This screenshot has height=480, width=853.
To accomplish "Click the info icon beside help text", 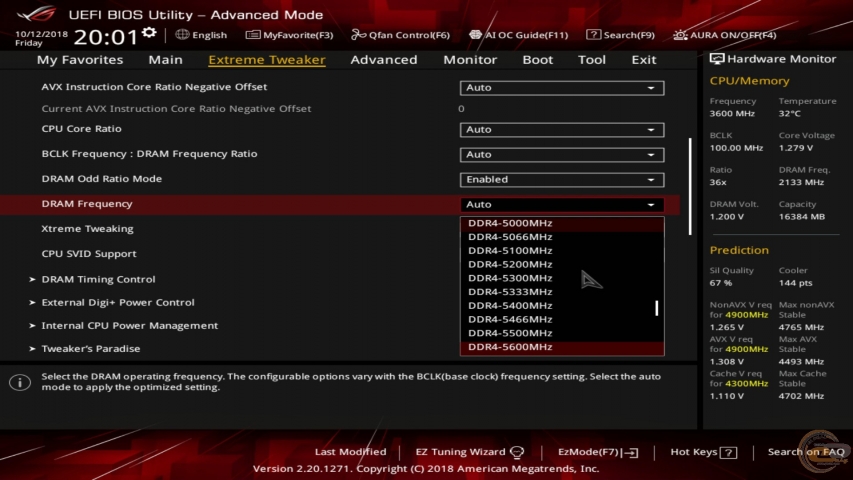I will [x=20, y=382].
